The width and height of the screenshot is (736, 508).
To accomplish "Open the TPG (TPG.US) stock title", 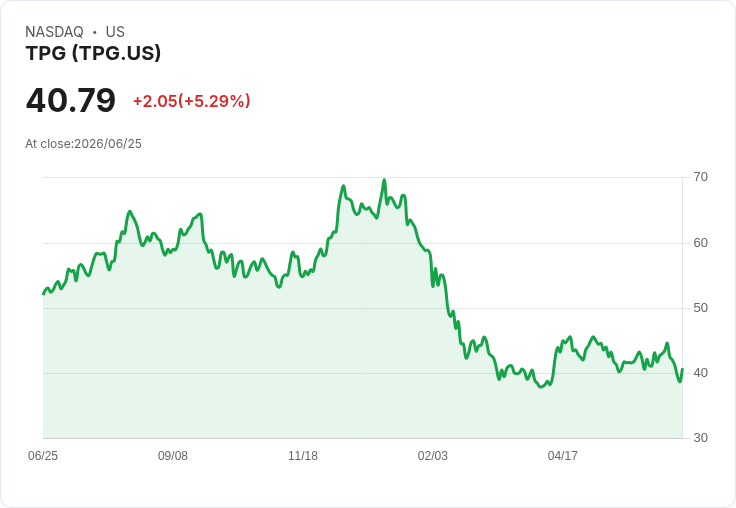I will point(93,53).
